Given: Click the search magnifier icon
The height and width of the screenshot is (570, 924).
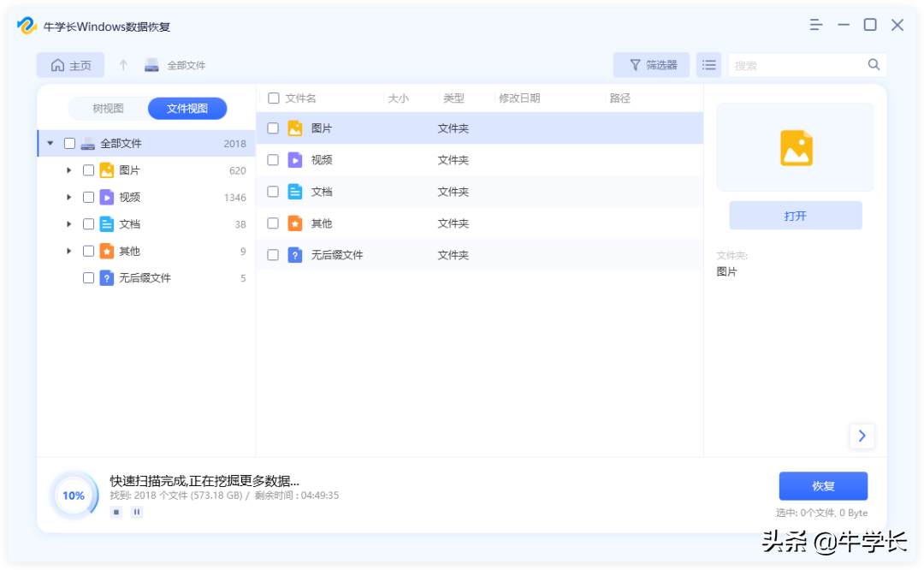Looking at the screenshot, I should [x=874, y=64].
